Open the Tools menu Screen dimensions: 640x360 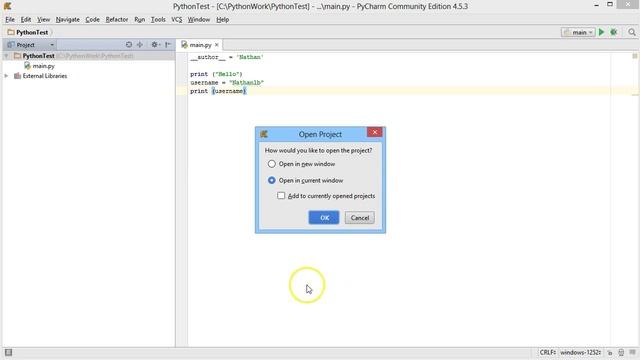pos(158,20)
